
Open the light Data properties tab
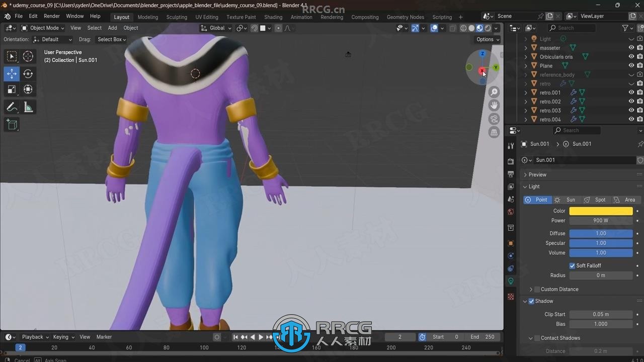click(511, 281)
